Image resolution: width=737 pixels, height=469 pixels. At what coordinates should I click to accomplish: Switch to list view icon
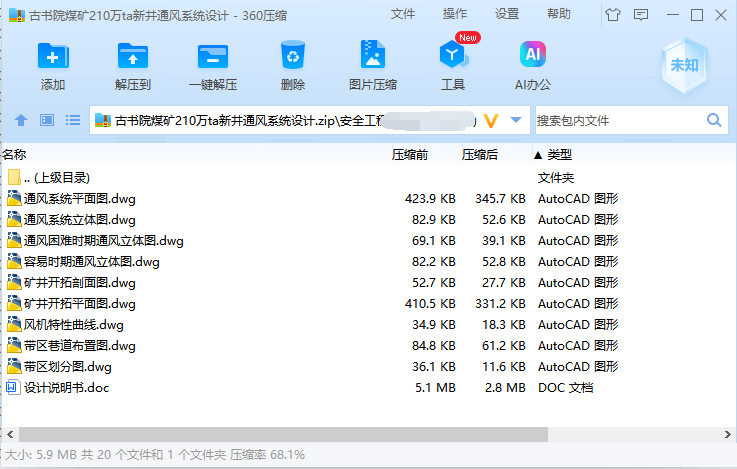pyautogui.click(x=73, y=120)
